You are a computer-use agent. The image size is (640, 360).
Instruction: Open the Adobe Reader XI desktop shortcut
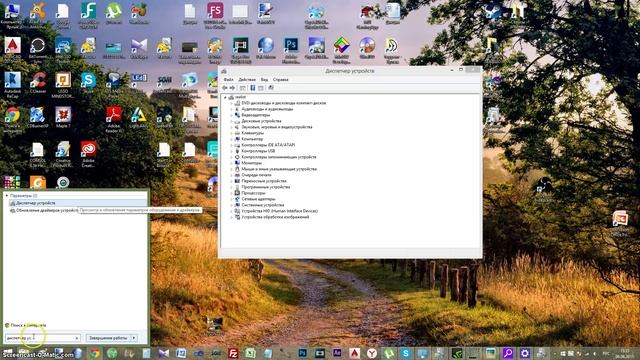114,119
